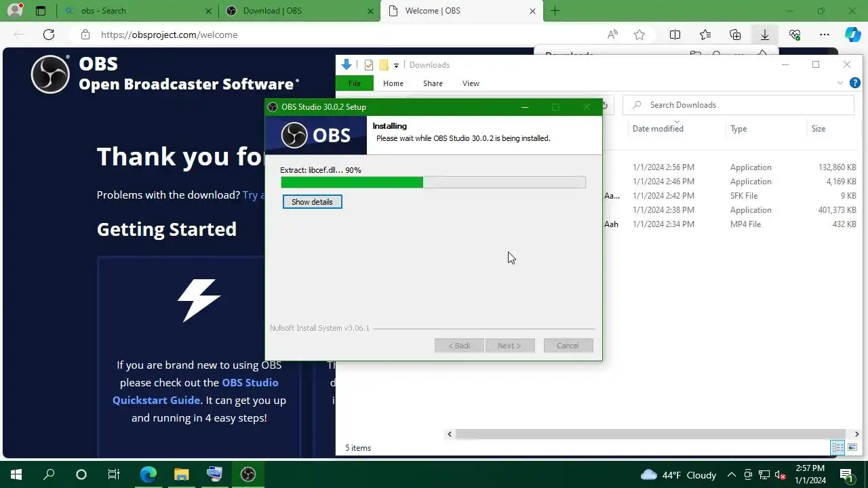Image resolution: width=868 pixels, height=488 pixels.
Task: Open Edge split screen icon
Action: 675,35
